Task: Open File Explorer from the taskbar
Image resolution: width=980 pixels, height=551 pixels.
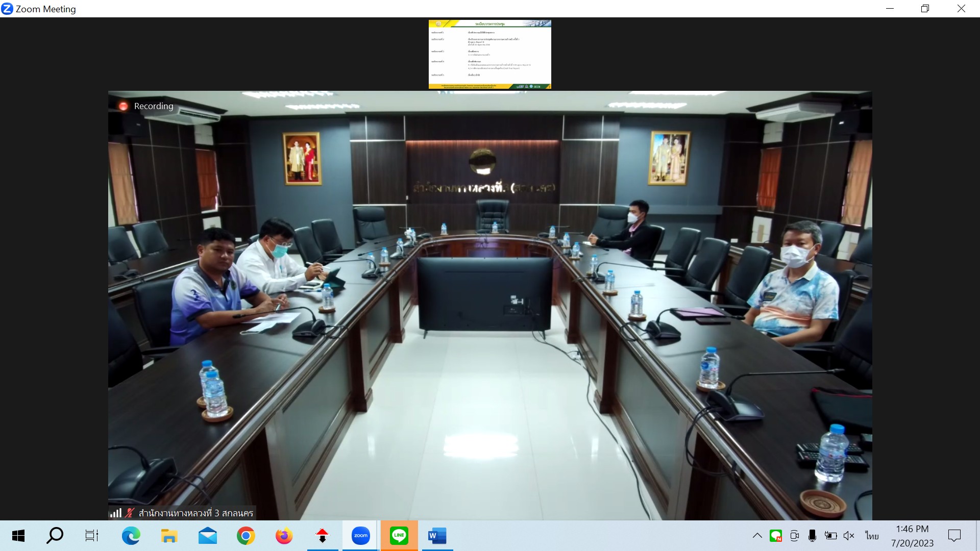Action: pos(169,536)
